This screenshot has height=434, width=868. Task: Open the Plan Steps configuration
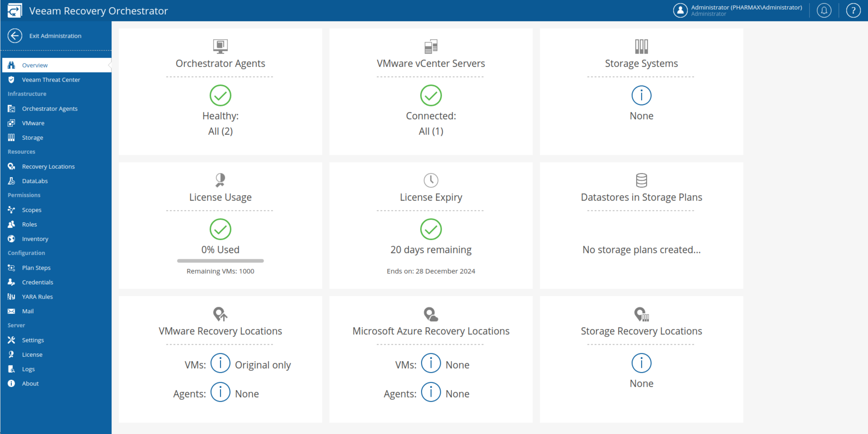36,267
